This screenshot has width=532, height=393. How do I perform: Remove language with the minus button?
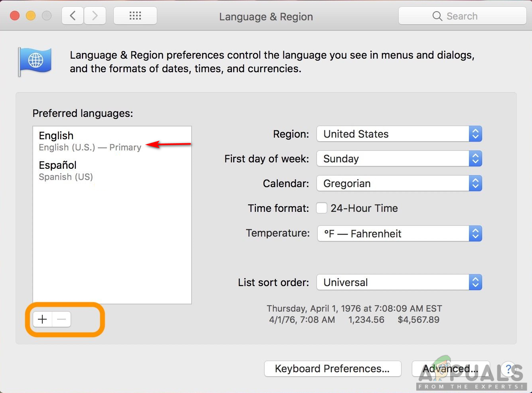[61, 319]
